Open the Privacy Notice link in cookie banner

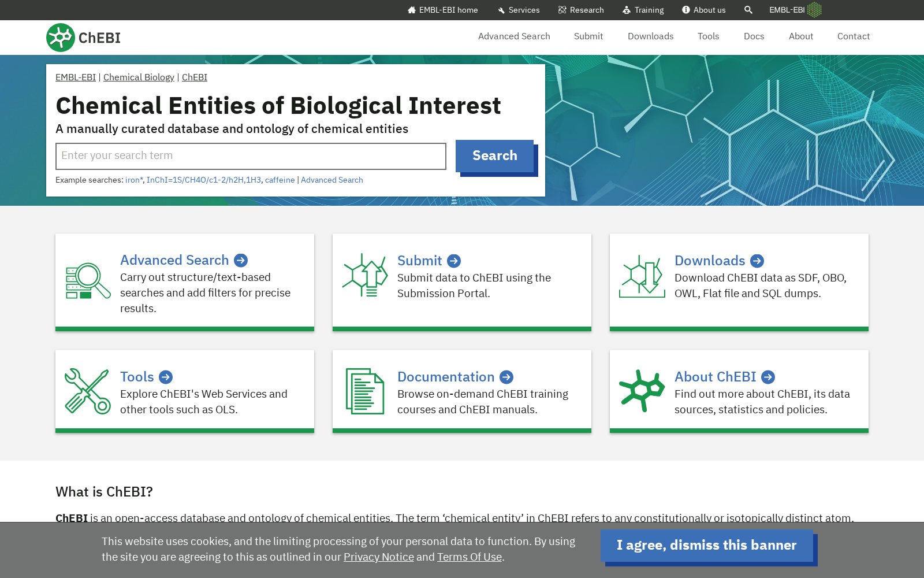point(379,557)
